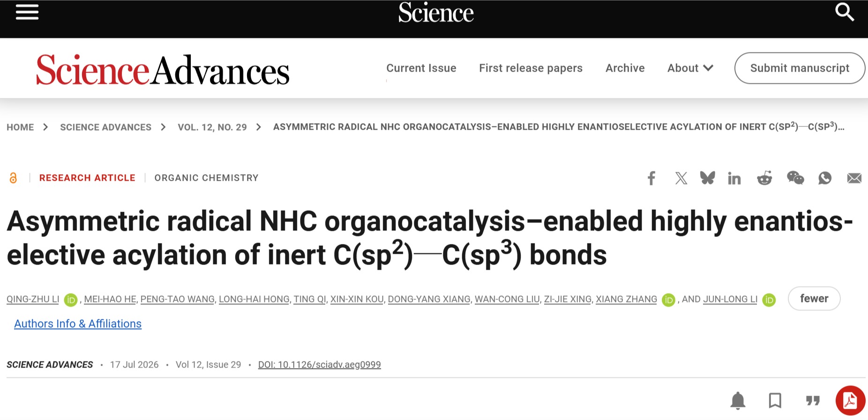Share article via WeChat
This screenshot has height=420, width=868.
pos(795,178)
